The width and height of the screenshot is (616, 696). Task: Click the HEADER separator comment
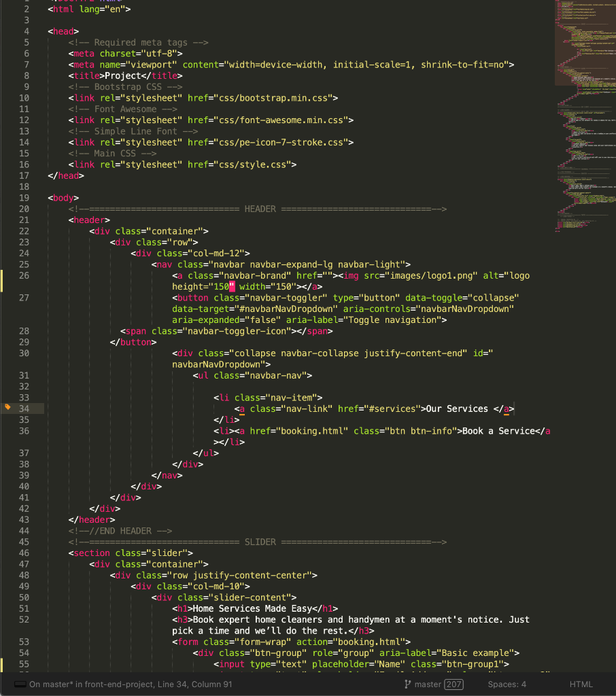pos(258,209)
